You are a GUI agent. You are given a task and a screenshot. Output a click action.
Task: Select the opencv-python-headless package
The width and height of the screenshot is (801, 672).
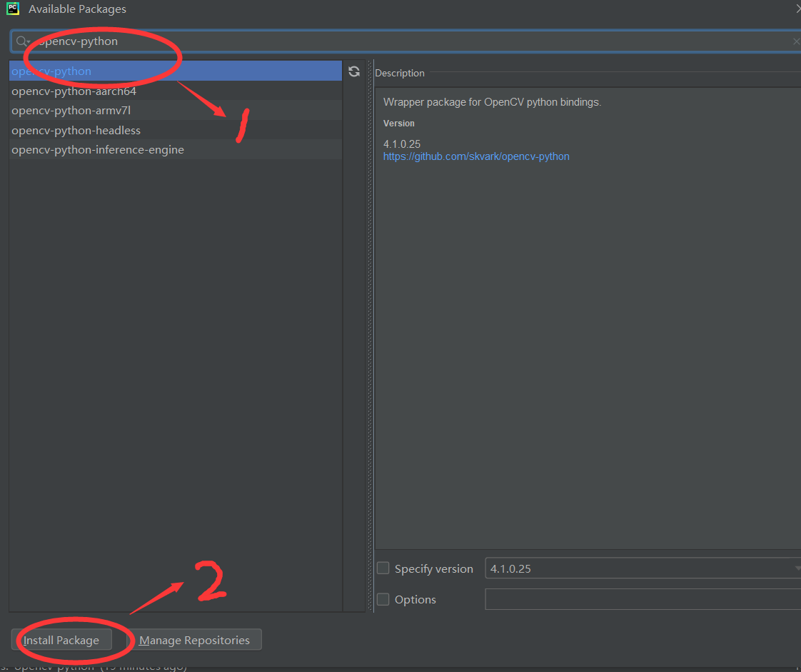point(75,130)
